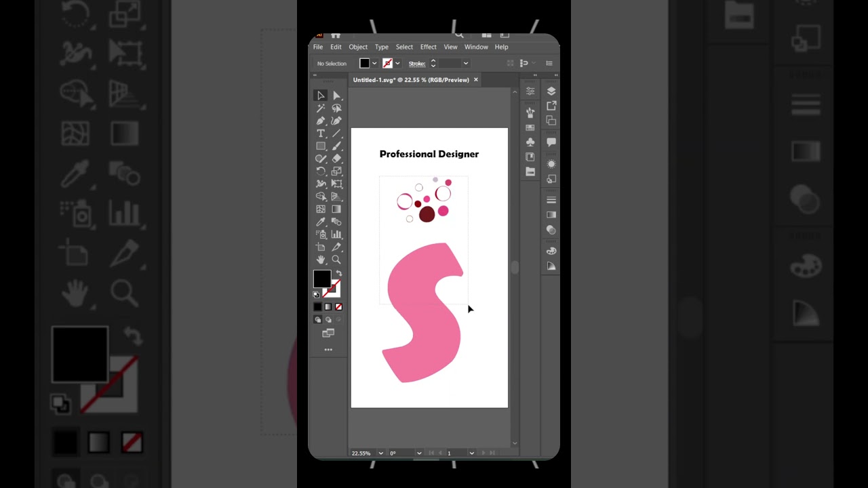Change screen mode button
The image size is (868, 488).
pos(328,333)
